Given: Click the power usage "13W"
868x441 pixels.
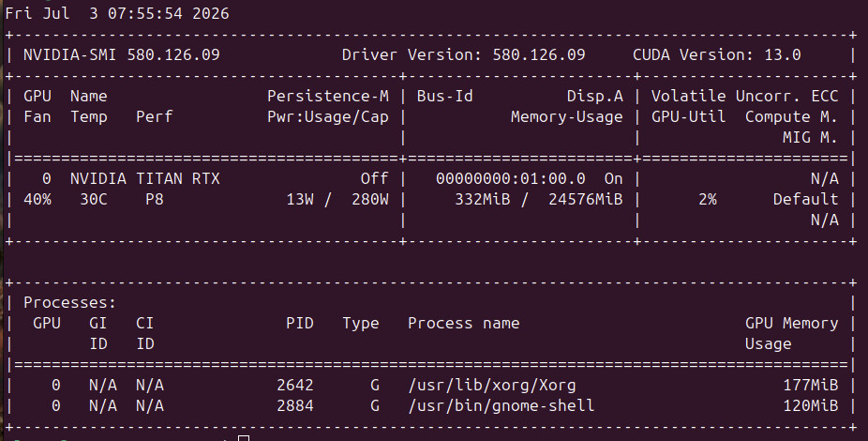Looking at the screenshot, I should tap(300, 200).
